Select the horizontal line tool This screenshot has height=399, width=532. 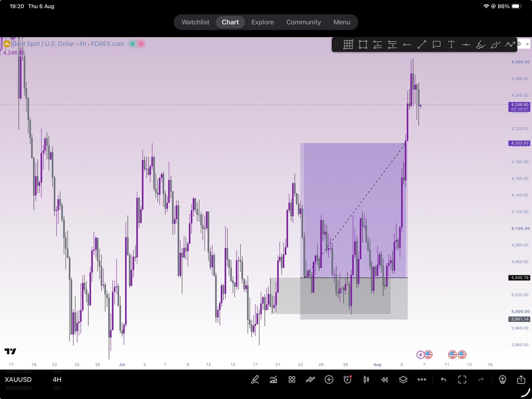[466, 44]
